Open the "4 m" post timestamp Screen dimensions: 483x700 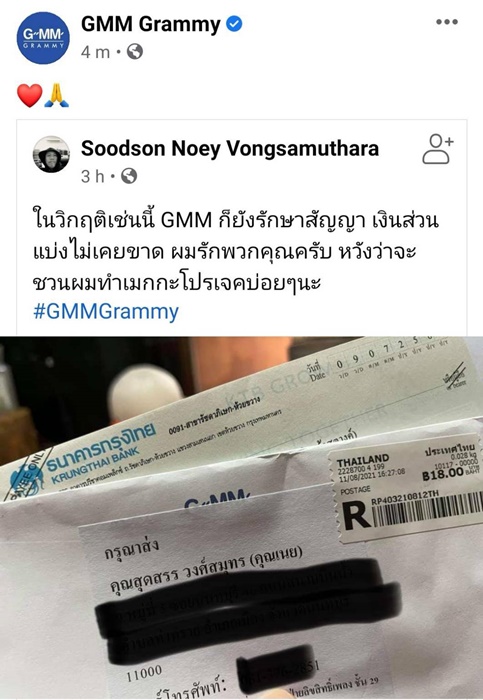tap(95, 52)
